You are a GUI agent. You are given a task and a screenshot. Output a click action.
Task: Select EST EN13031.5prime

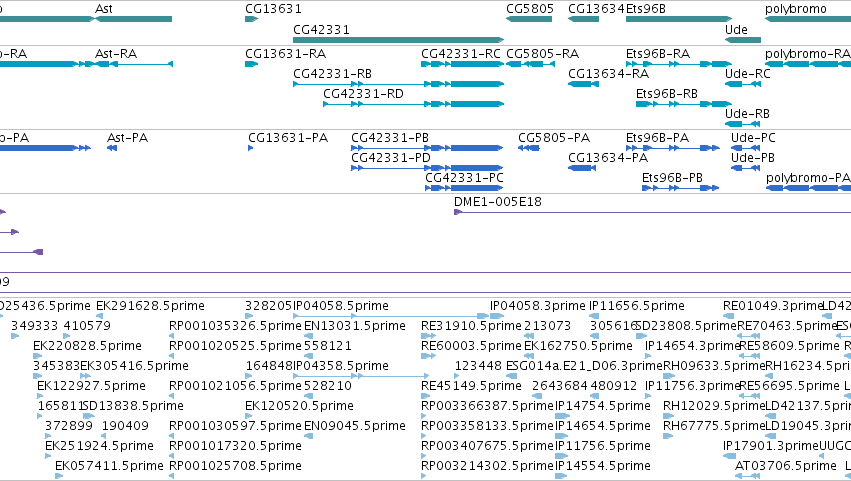pyautogui.click(x=354, y=326)
